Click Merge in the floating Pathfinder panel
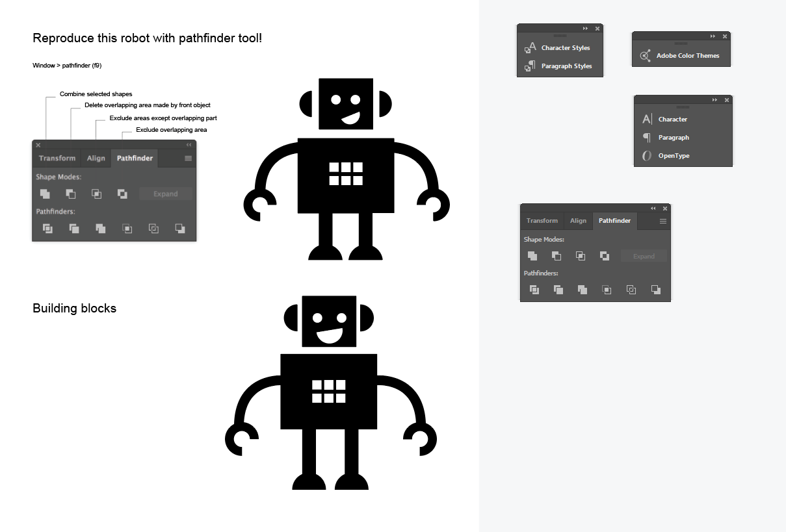The width and height of the screenshot is (786, 532). [583, 290]
